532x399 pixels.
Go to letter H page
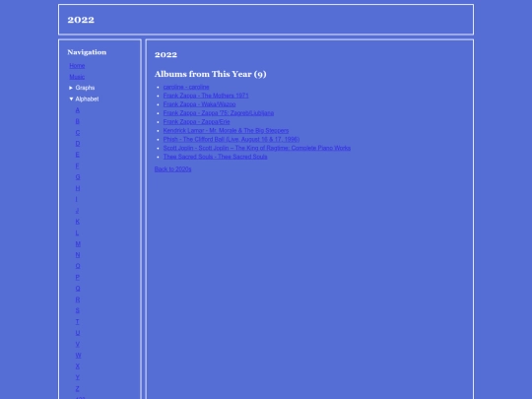tap(78, 188)
